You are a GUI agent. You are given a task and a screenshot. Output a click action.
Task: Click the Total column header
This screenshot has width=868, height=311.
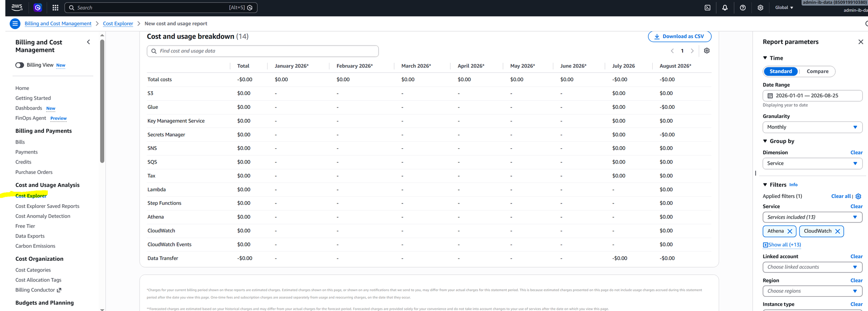tap(243, 66)
